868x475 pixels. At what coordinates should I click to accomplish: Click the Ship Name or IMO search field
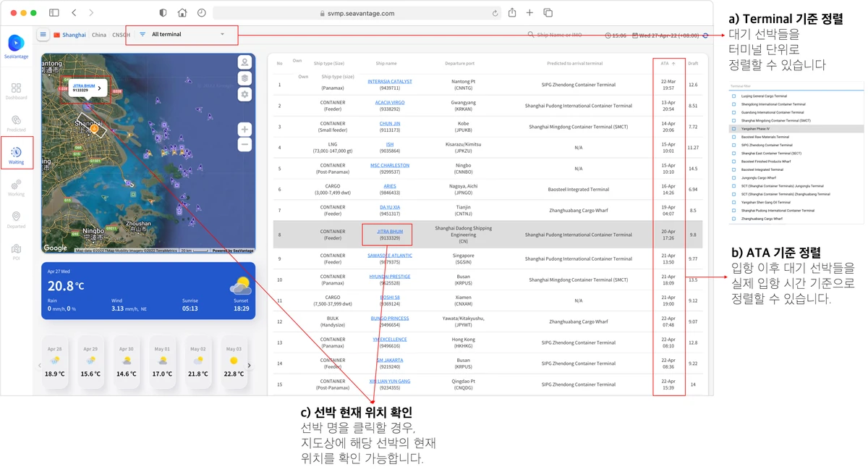560,35
